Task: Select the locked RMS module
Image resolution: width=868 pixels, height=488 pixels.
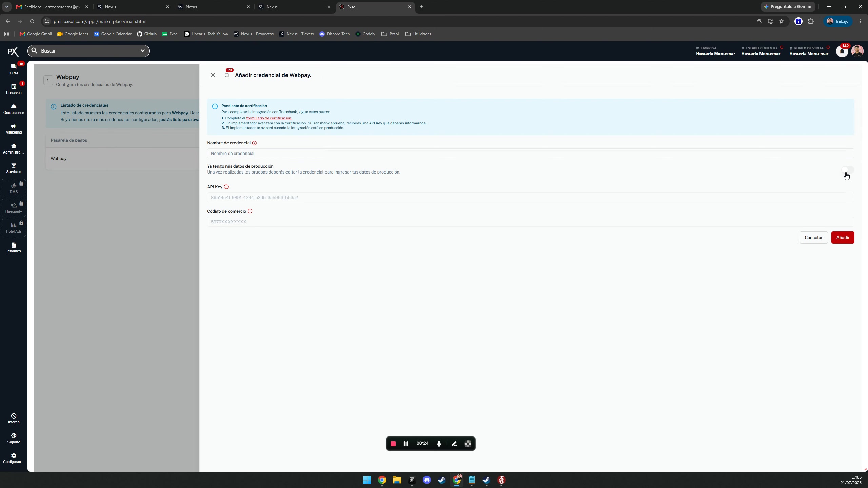Action: coord(14,188)
